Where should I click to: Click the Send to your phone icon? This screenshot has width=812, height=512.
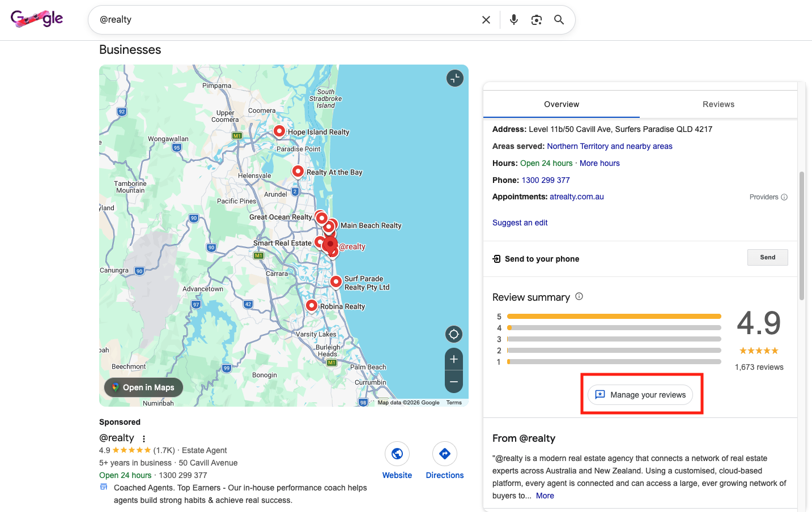point(496,259)
